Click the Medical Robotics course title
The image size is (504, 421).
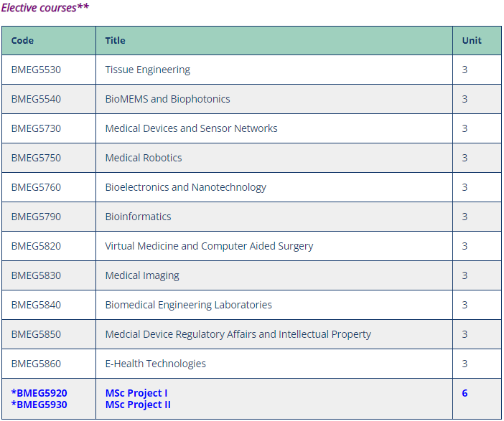(144, 158)
